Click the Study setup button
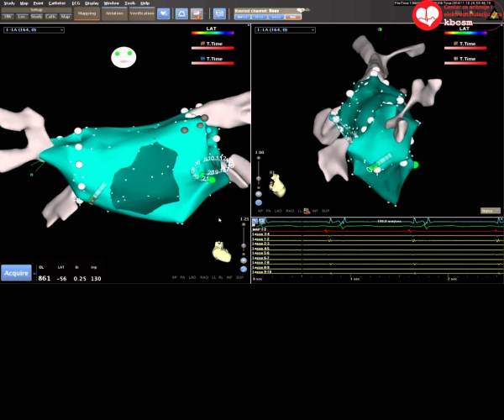The image size is (504, 420). 36,17
